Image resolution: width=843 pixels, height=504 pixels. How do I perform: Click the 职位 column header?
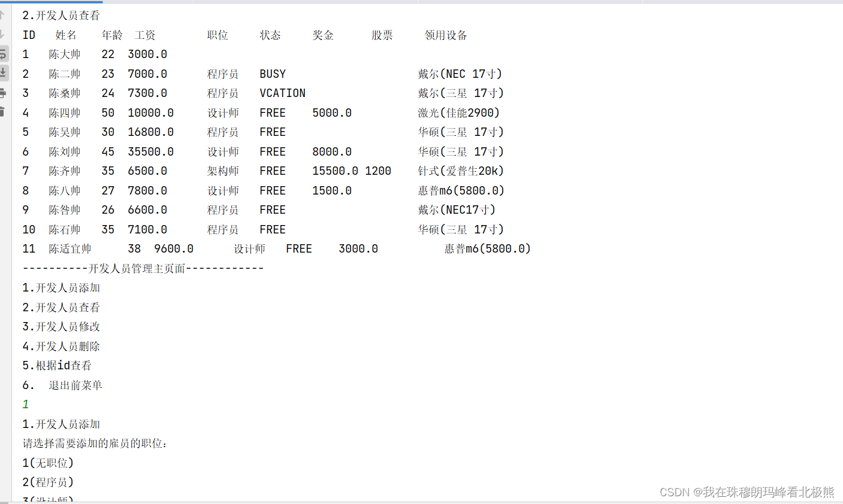[217, 35]
